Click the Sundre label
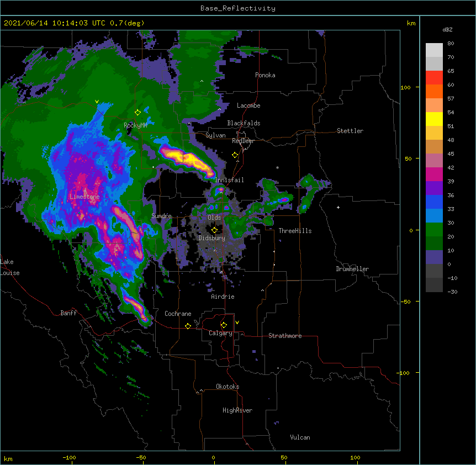 click(x=161, y=216)
